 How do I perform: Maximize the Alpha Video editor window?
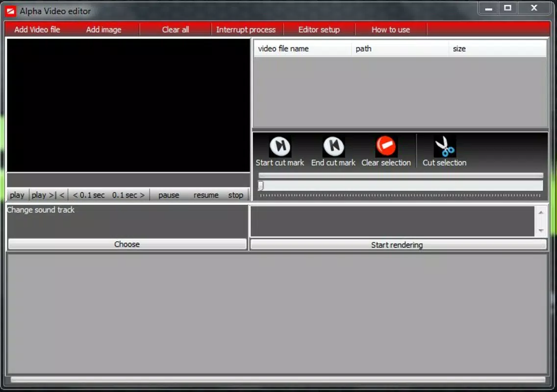click(x=507, y=8)
